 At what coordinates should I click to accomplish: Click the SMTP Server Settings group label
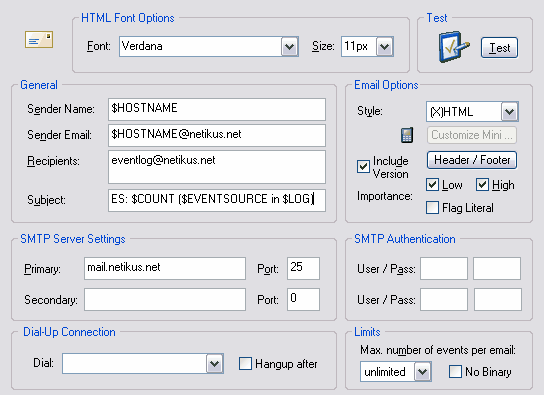[73, 239]
